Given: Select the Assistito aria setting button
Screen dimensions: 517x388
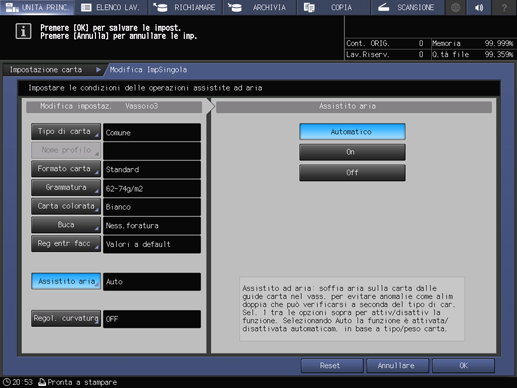Looking at the screenshot, I should coord(66,281).
